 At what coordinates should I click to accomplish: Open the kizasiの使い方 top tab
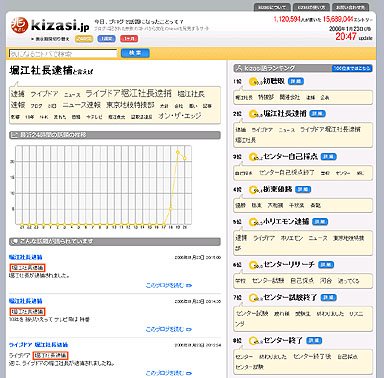click(311, 7)
